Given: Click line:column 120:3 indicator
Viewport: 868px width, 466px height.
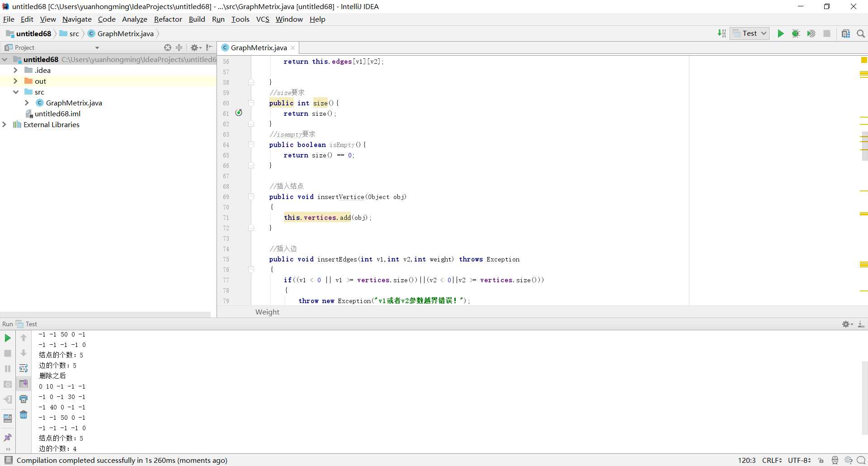Looking at the screenshot, I should (746, 460).
